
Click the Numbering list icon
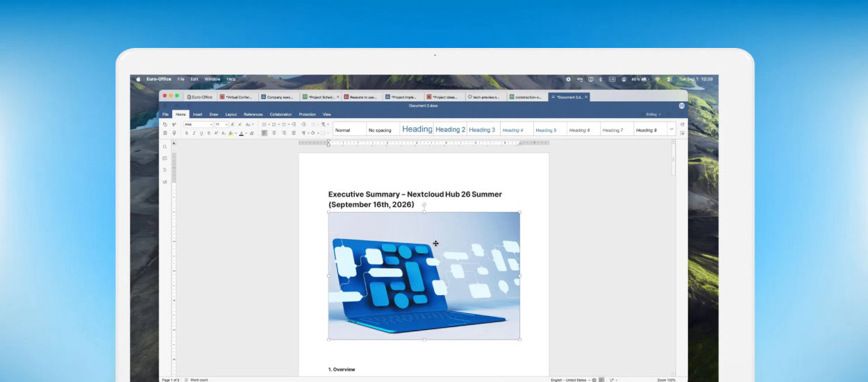(274, 124)
